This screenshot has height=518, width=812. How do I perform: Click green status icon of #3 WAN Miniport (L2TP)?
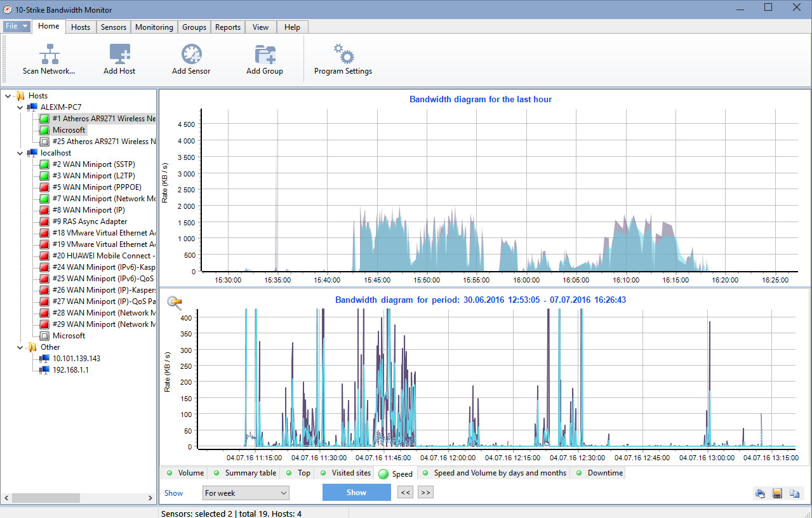point(44,176)
